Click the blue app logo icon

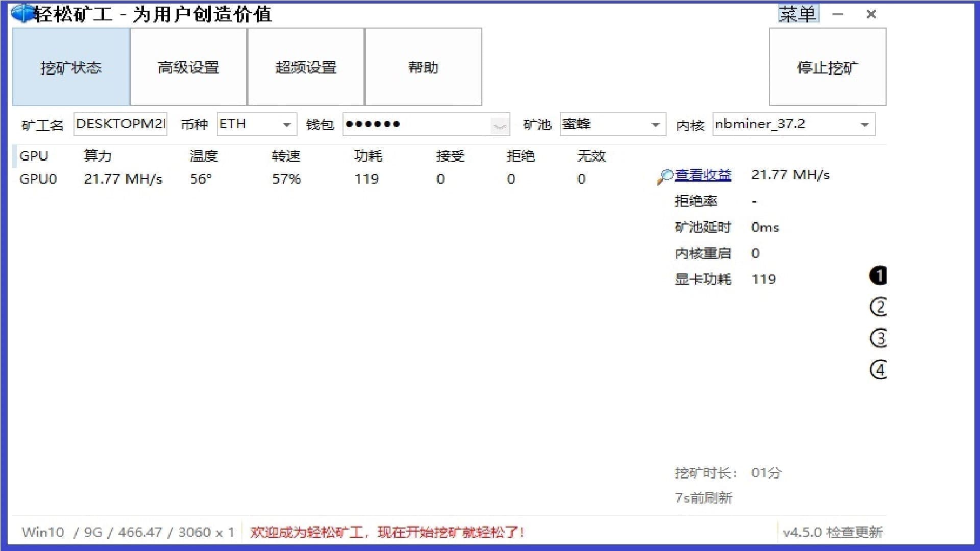tap(22, 14)
